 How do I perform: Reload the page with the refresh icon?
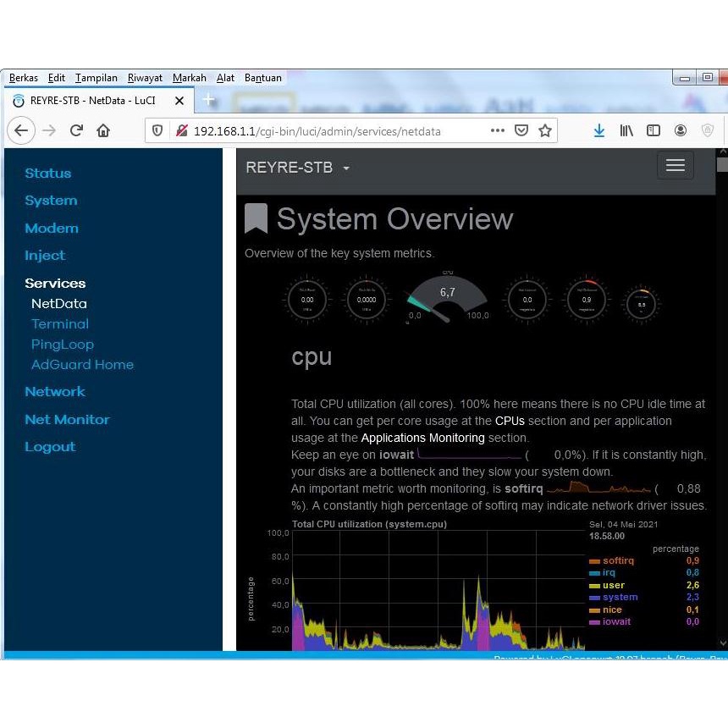(x=76, y=130)
